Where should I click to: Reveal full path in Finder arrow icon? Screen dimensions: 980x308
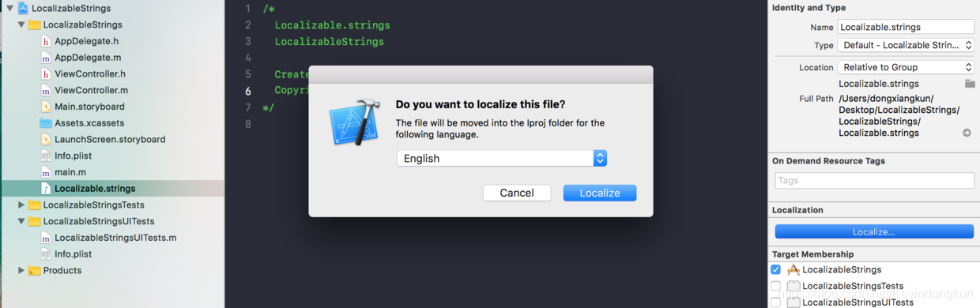[967, 133]
